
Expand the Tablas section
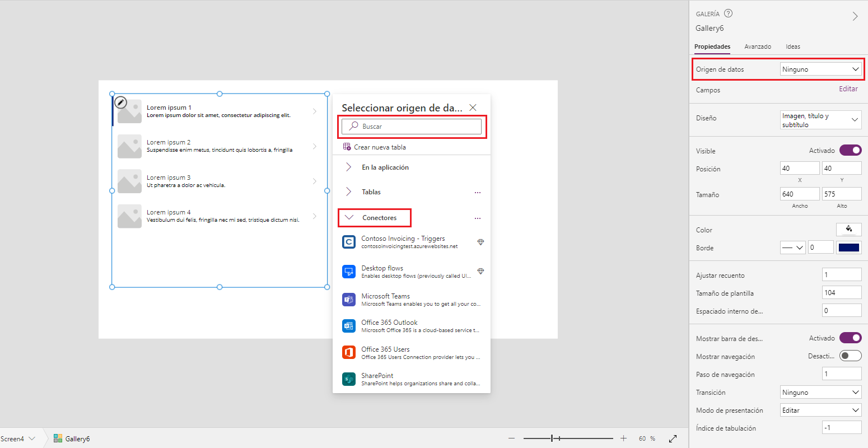[372, 192]
